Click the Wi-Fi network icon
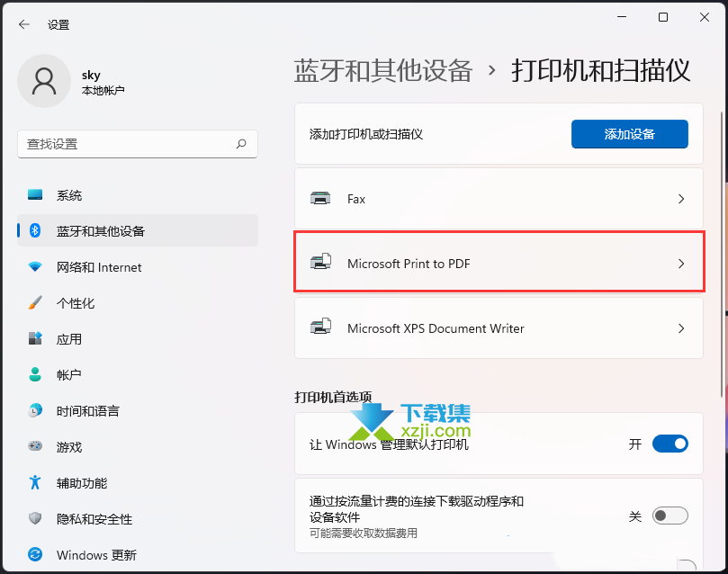728x574 pixels. coord(35,267)
